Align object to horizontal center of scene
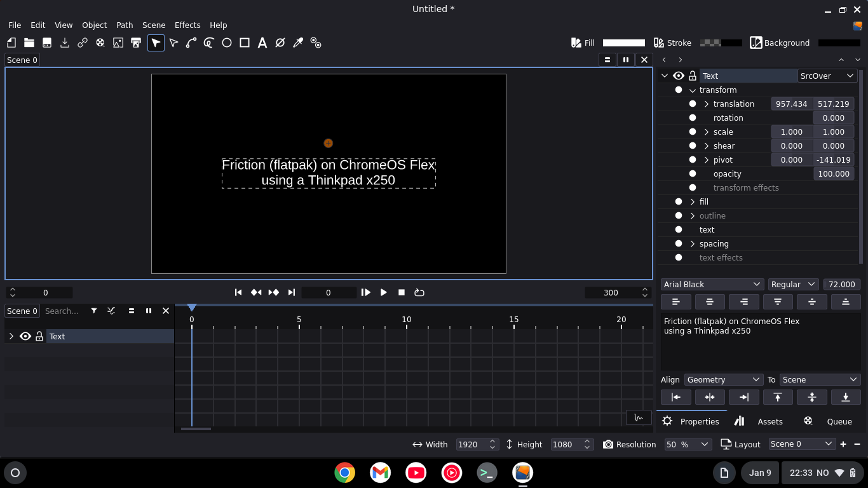The width and height of the screenshot is (868, 488). click(710, 397)
